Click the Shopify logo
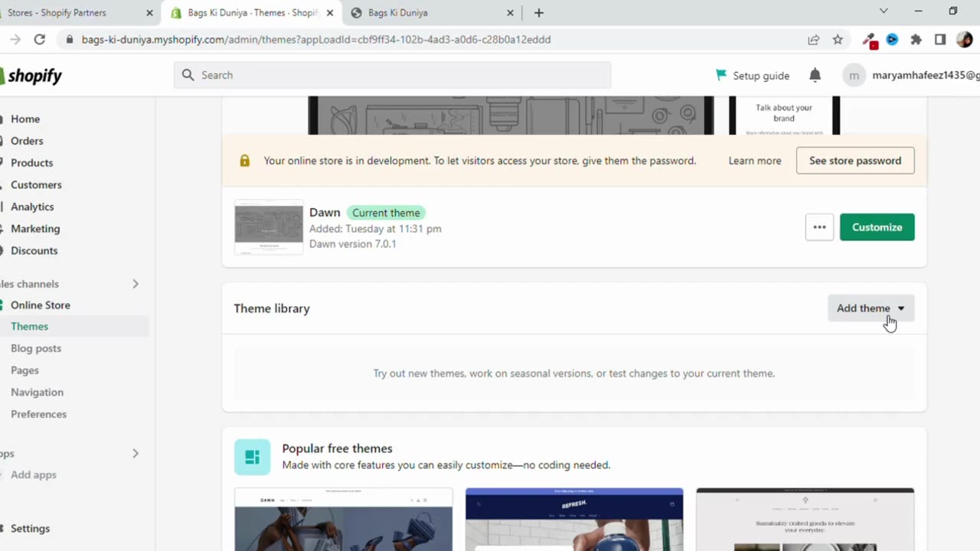 (x=31, y=76)
